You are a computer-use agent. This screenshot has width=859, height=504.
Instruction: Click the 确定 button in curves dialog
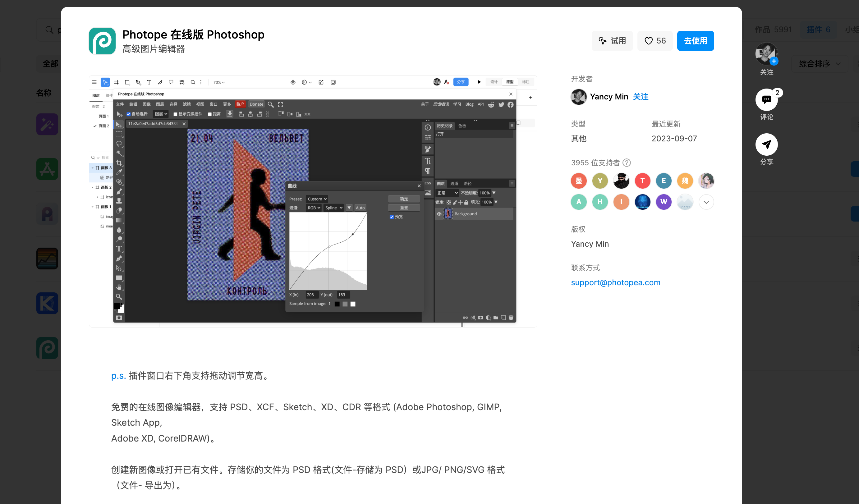[404, 199]
